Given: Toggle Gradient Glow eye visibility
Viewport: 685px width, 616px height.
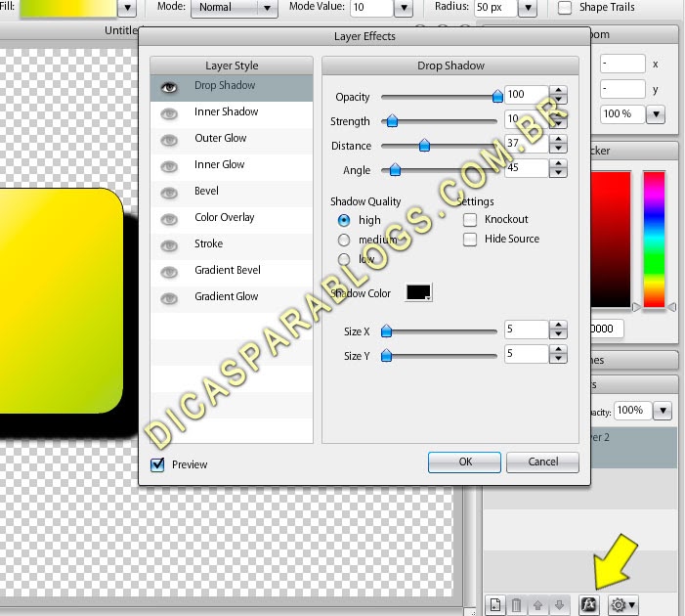Looking at the screenshot, I should point(169,298).
